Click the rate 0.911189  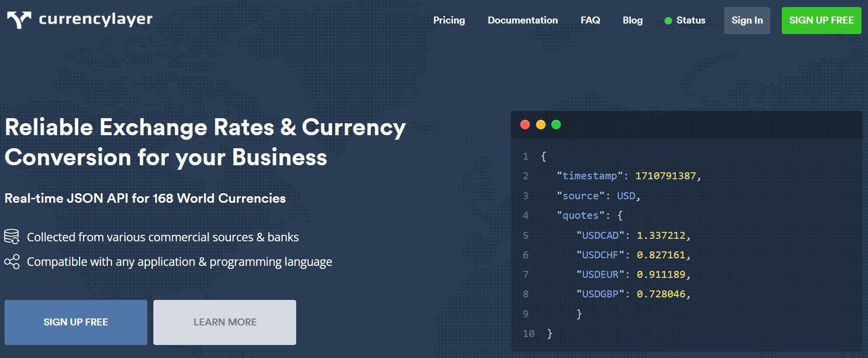(x=661, y=274)
